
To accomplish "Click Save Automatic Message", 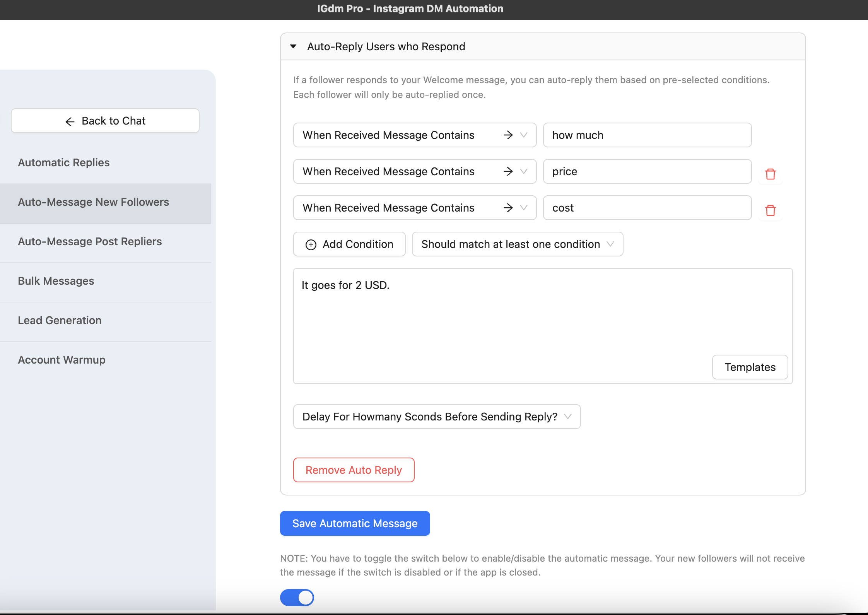I will pos(355,523).
